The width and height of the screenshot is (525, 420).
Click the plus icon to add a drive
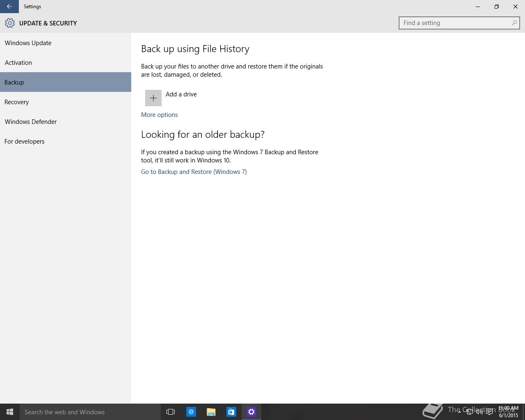tap(153, 98)
